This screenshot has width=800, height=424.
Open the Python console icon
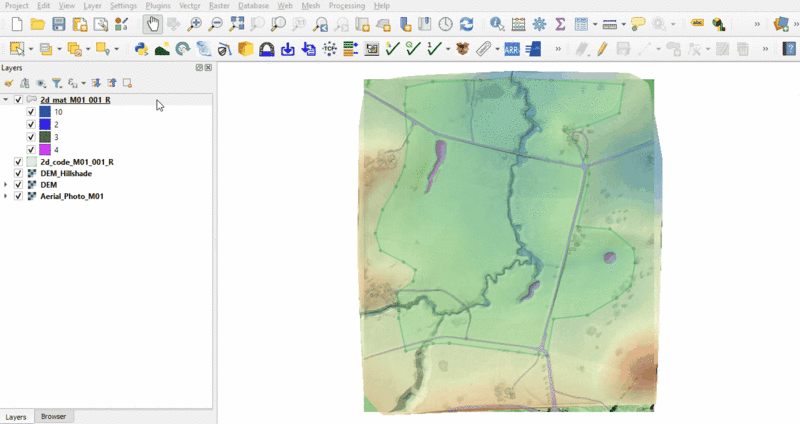point(141,48)
